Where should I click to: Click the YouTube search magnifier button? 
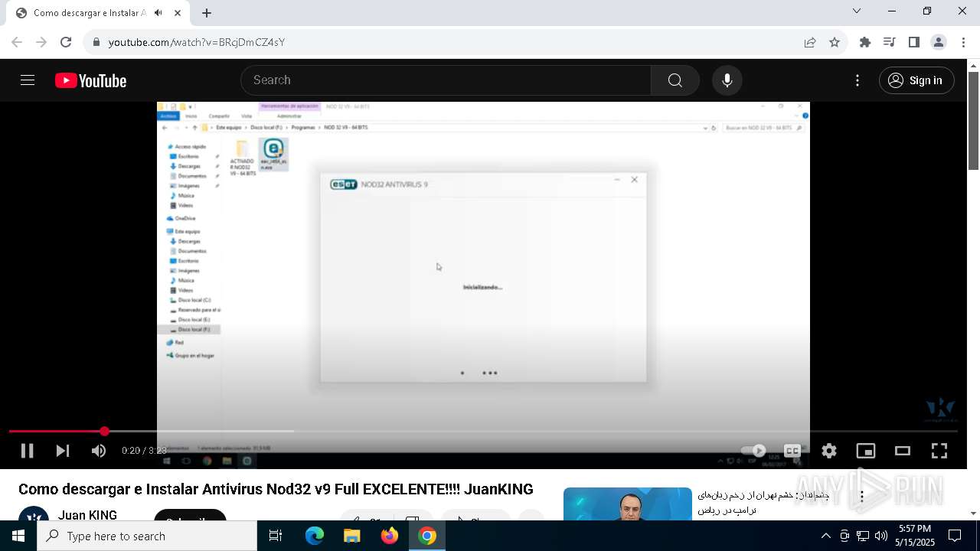tap(675, 80)
